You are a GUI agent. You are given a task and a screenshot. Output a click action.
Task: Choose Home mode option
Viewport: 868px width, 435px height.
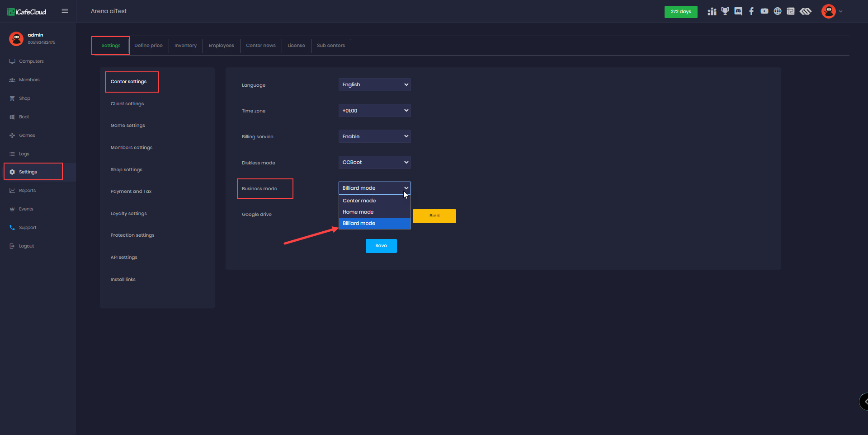coord(358,212)
